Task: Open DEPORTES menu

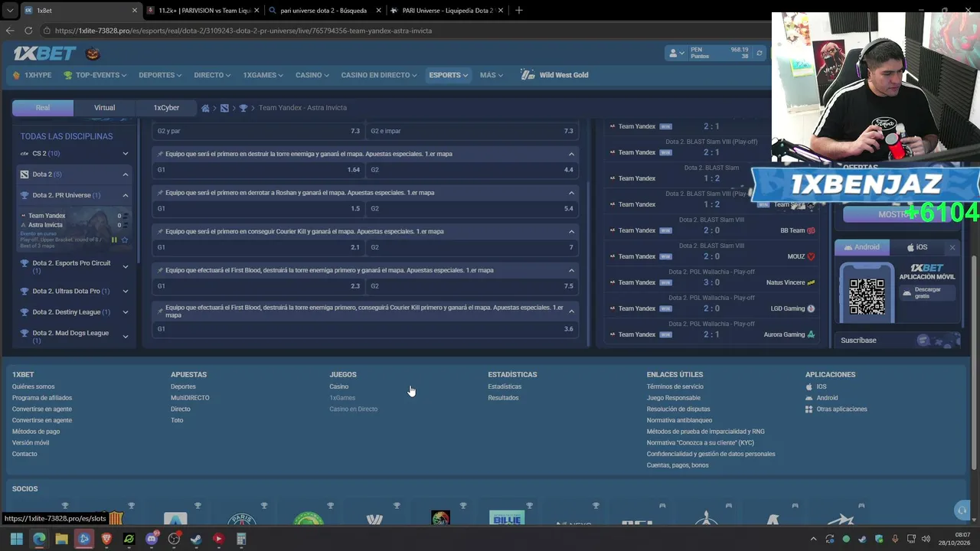Action: (160, 75)
